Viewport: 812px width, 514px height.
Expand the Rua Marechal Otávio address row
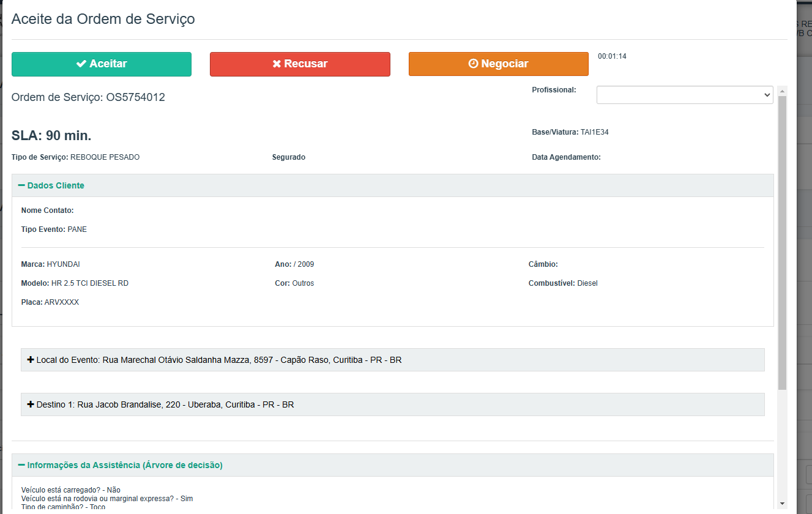pos(251,360)
